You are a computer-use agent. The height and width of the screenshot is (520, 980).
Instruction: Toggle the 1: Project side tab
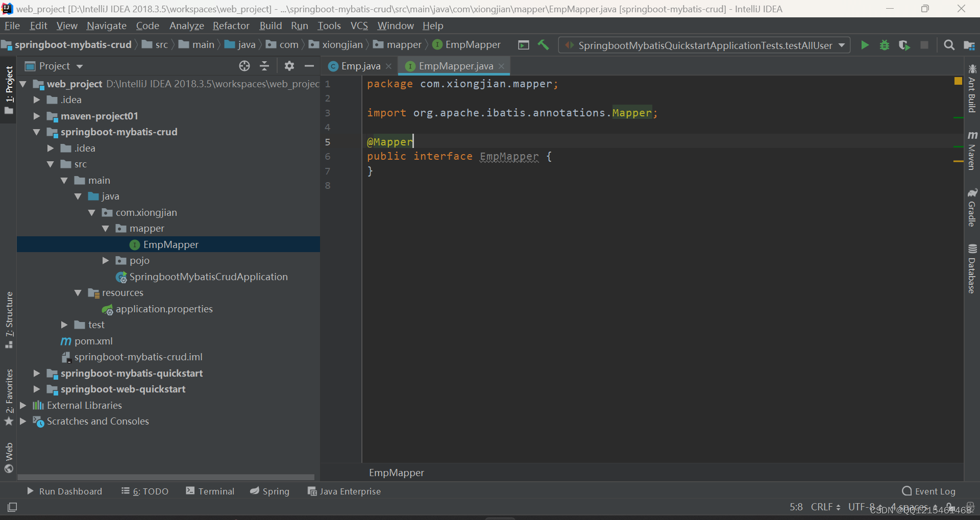[9, 90]
